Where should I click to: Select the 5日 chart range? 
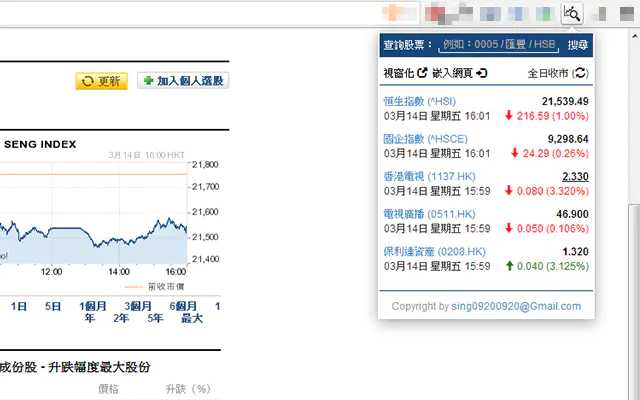tap(52, 305)
